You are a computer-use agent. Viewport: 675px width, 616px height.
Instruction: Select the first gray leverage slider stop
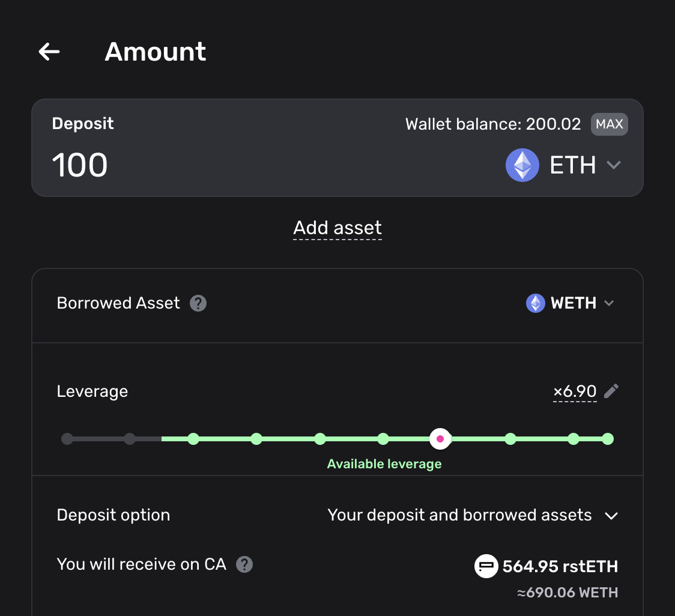click(x=67, y=439)
